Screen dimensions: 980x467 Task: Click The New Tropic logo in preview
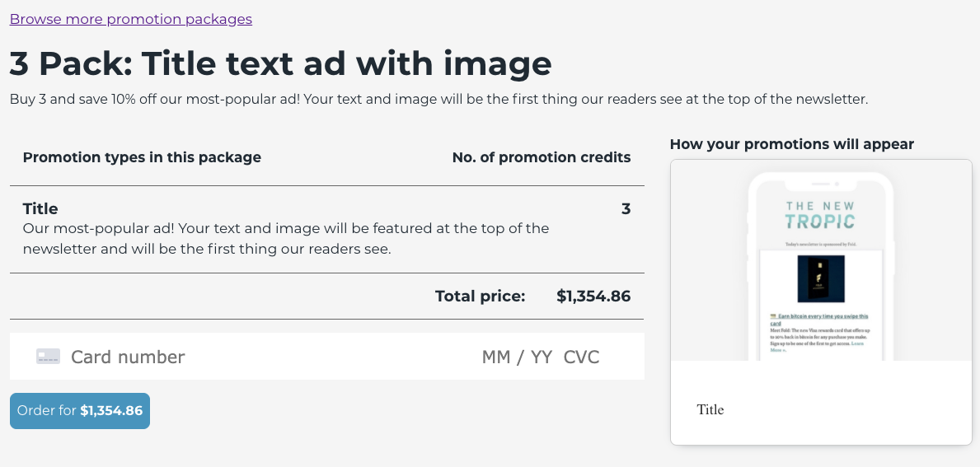click(821, 215)
